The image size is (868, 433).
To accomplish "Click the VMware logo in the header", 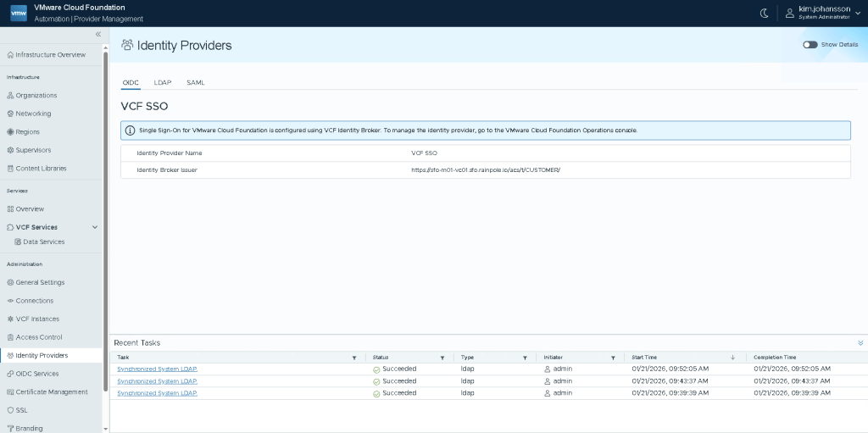I will coord(18,13).
